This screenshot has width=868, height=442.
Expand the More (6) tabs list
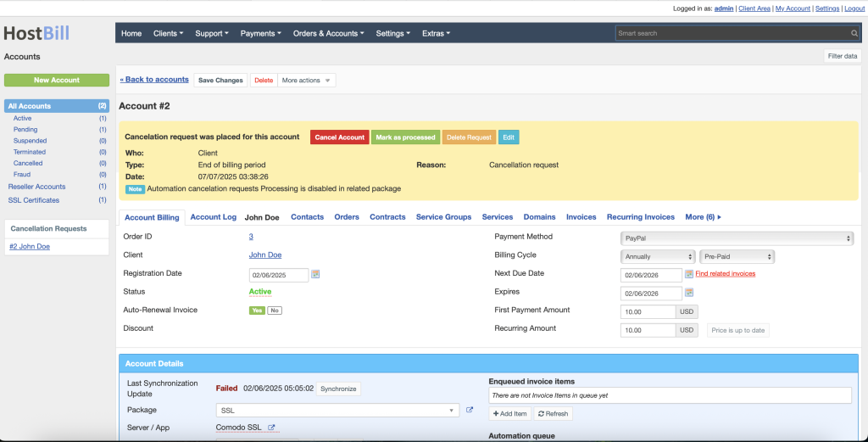pos(703,217)
